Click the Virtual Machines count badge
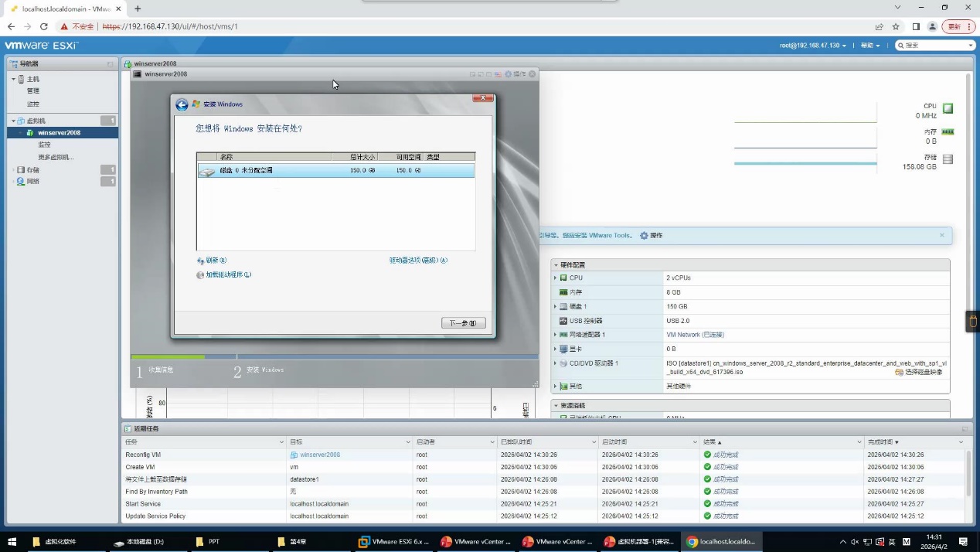 108,121
